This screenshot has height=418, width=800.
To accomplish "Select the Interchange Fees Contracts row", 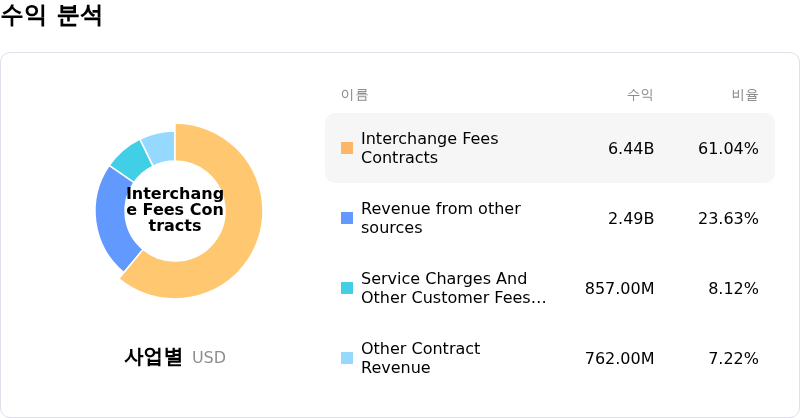I will coord(550,148).
